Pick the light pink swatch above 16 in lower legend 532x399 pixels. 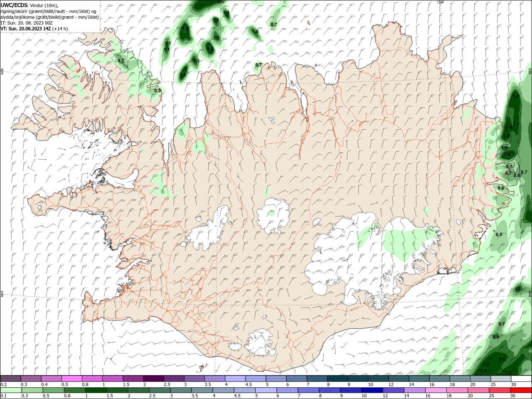[x=436, y=390]
